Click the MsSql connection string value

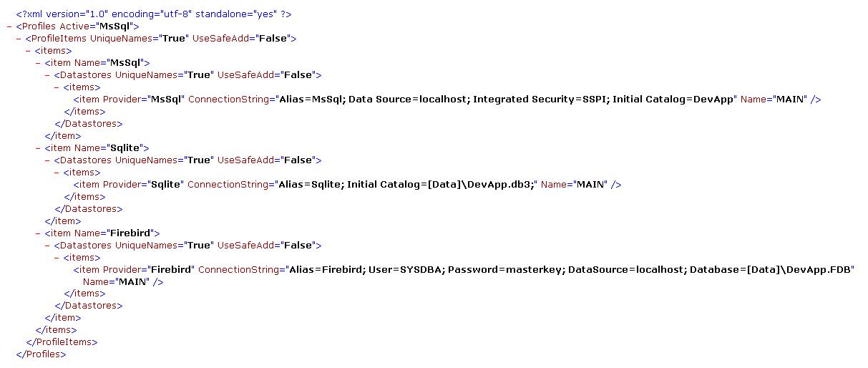506,100
